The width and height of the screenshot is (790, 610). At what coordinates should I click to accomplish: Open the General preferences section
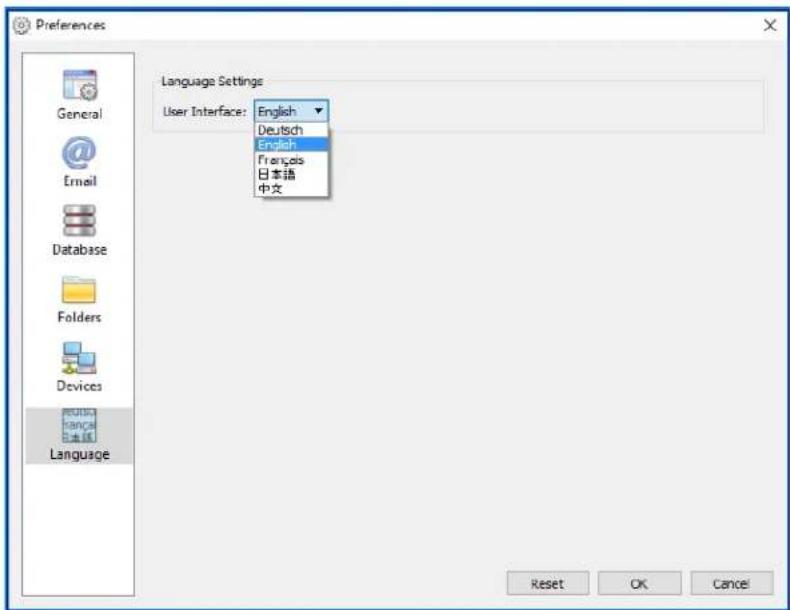tap(79, 95)
